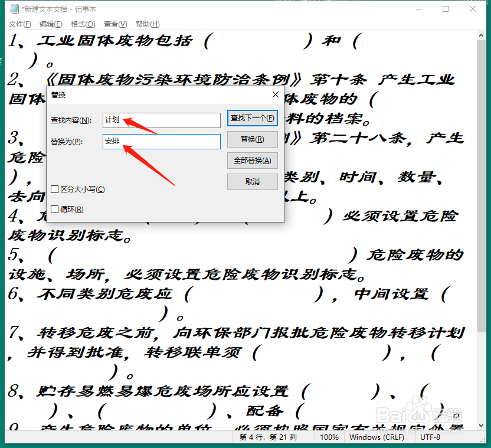Minimize the Notepad window
This screenshot has width=491, height=448.
click(419, 9)
